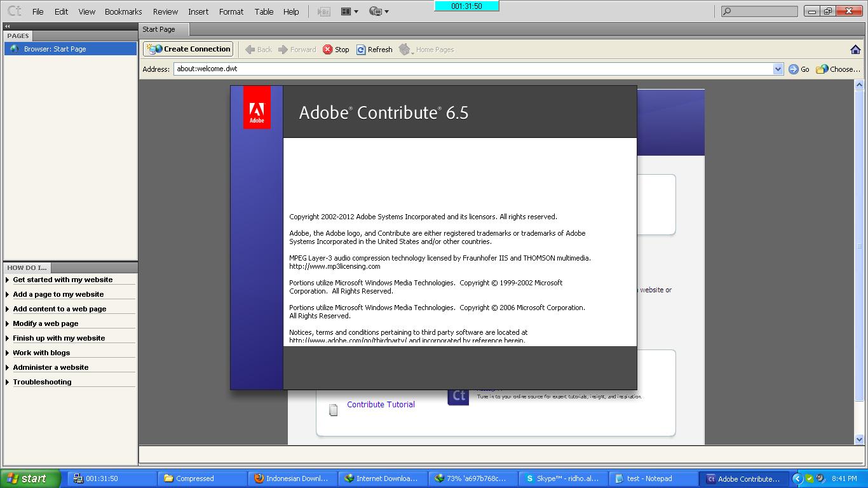Open the Format menu
Image resolution: width=868 pixels, height=488 pixels.
(231, 11)
